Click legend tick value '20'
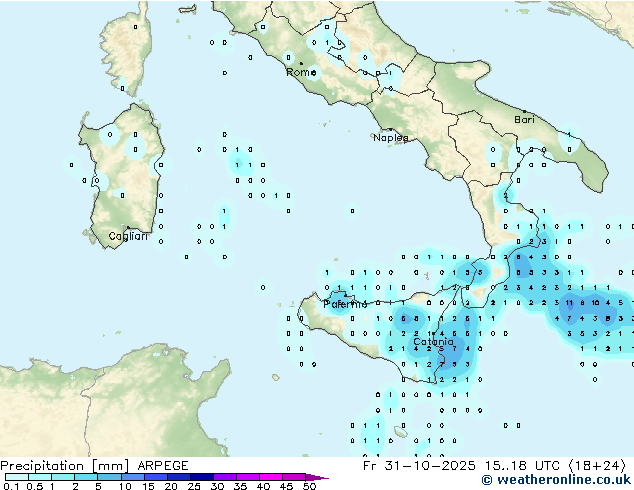The height and width of the screenshot is (490, 634). [171, 486]
